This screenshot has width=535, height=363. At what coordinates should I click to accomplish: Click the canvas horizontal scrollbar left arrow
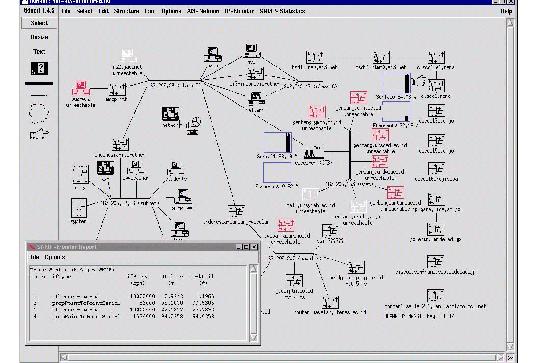pyautogui.click(x=64, y=358)
